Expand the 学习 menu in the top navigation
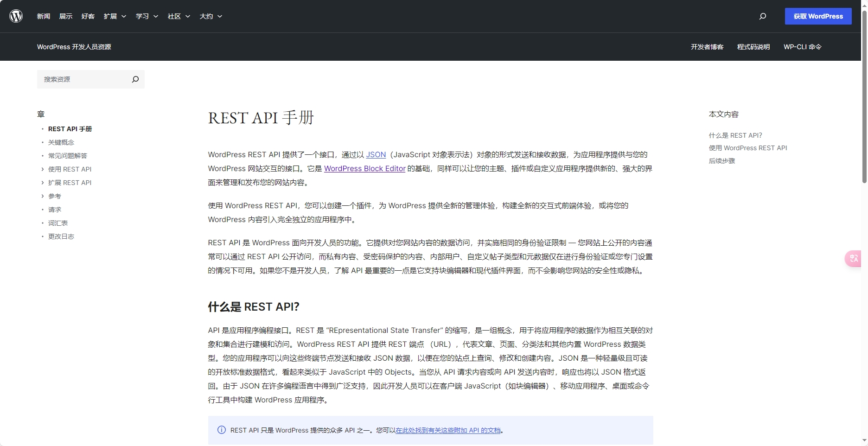This screenshot has height=446, width=868. click(147, 16)
